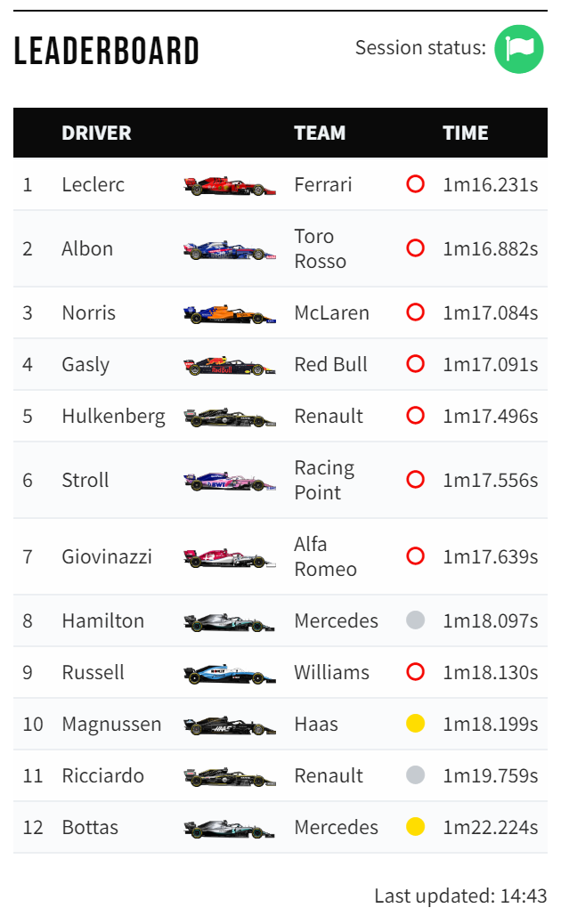Viewport: 561px width, 924px height.
Task: Select the orange McLaren car icon
Action: point(229,314)
